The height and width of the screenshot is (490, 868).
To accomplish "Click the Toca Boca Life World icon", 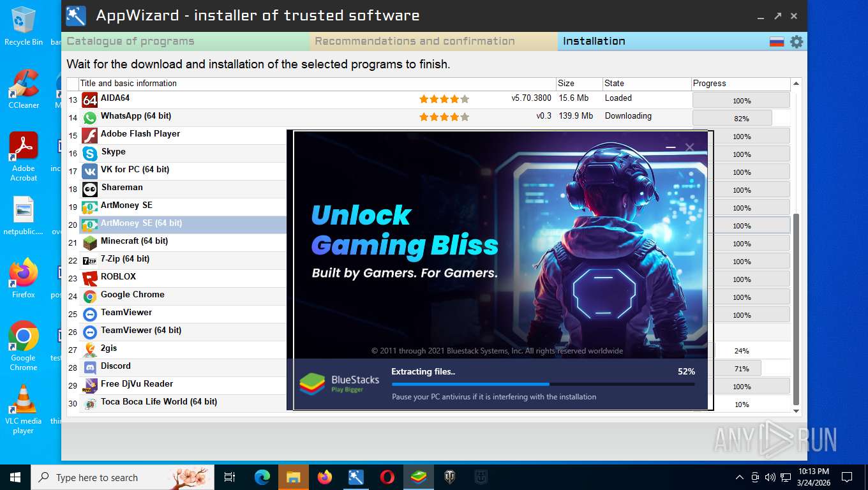I will pyautogui.click(x=90, y=403).
